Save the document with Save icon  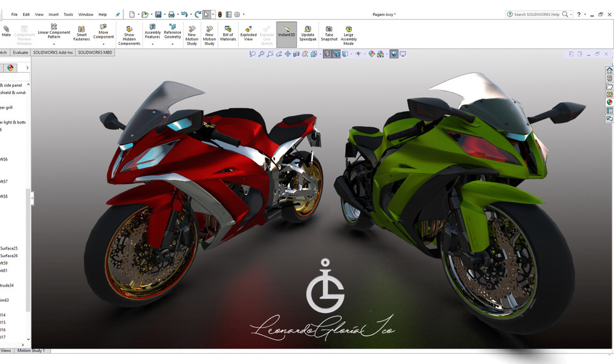click(x=158, y=15)
